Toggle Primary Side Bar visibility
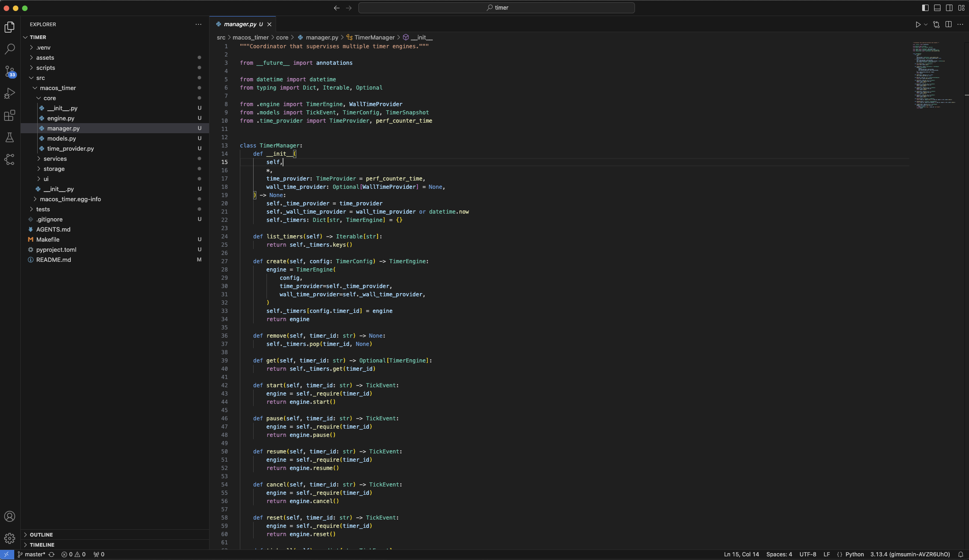Viewport: 969px width, 560px height. 925,8
